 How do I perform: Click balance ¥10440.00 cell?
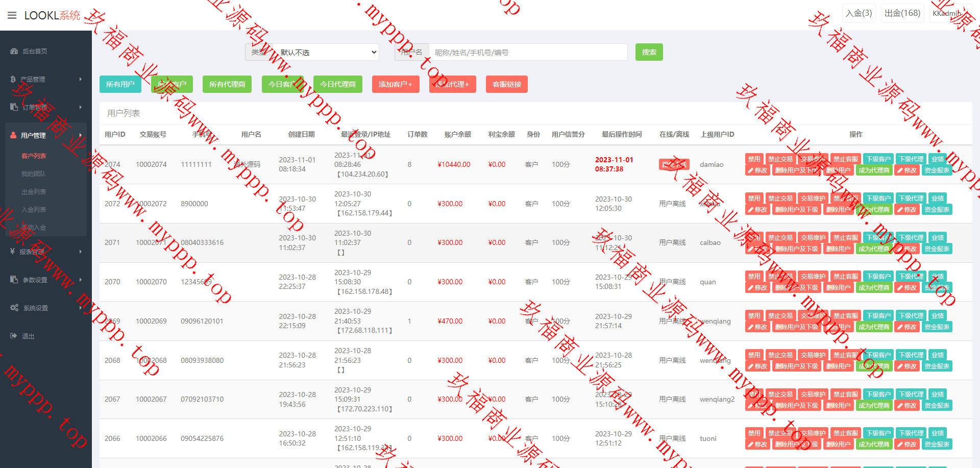pyautogui.click(x=454, y=164)
